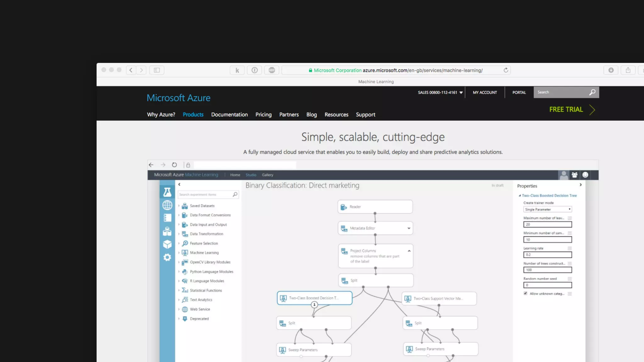Click the search magnifier icon on Azure header
The image size is (644, 362).
click(592, 92)
